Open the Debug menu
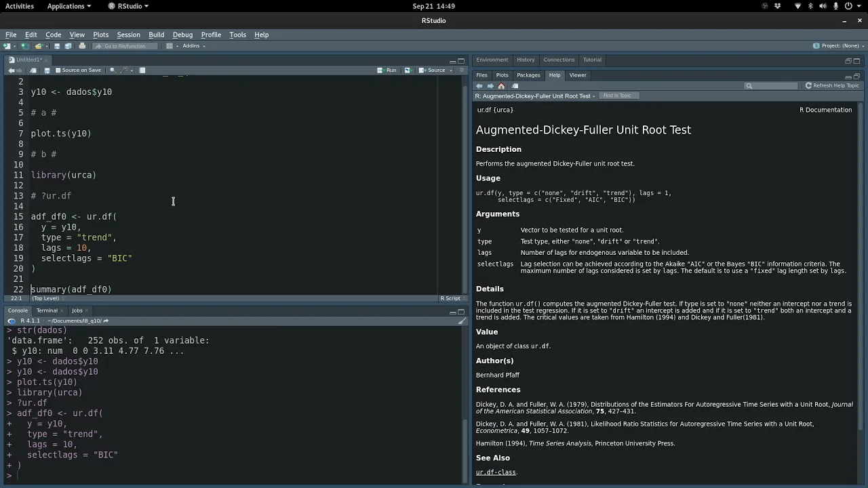This screenshot has width=868, height=488. (182, 35)
